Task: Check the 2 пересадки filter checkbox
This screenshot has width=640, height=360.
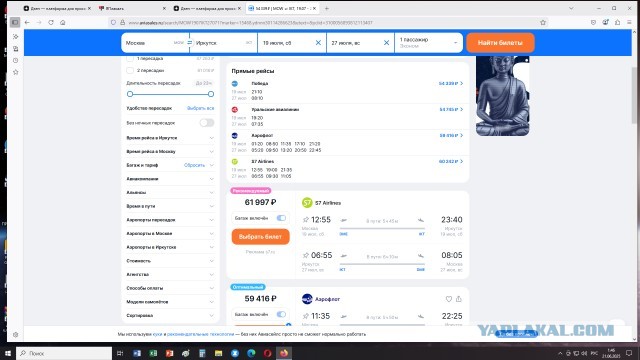Action: pos(130,70)
